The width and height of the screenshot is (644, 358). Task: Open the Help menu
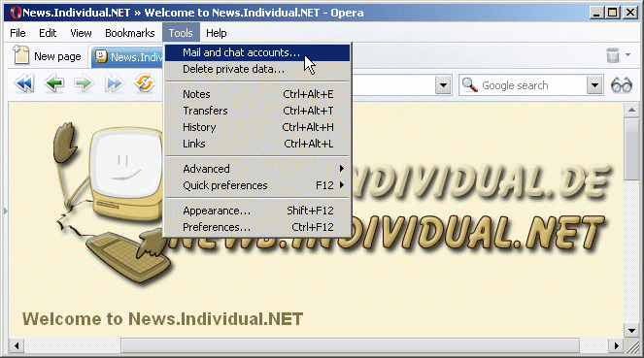[216, 33]
